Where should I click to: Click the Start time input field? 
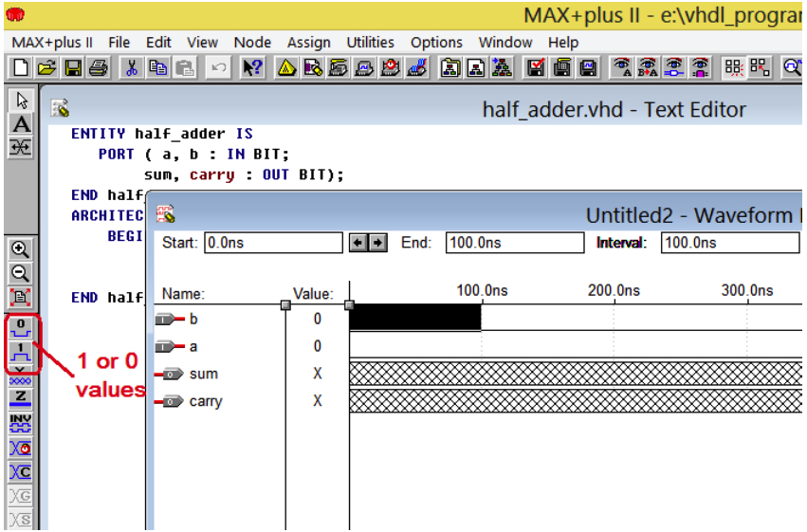click(x=273, y=243)
